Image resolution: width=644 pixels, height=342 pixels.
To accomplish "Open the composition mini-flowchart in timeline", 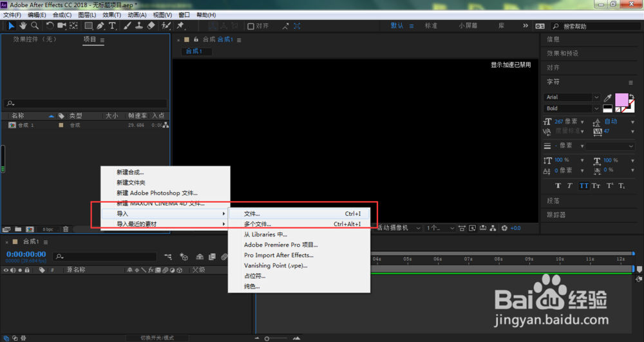I will (x=168, y=256).
